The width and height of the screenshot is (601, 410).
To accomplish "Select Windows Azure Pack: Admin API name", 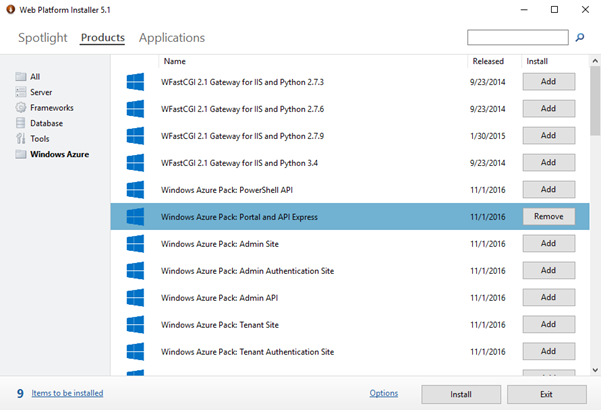I will click(x=219, y=298).
